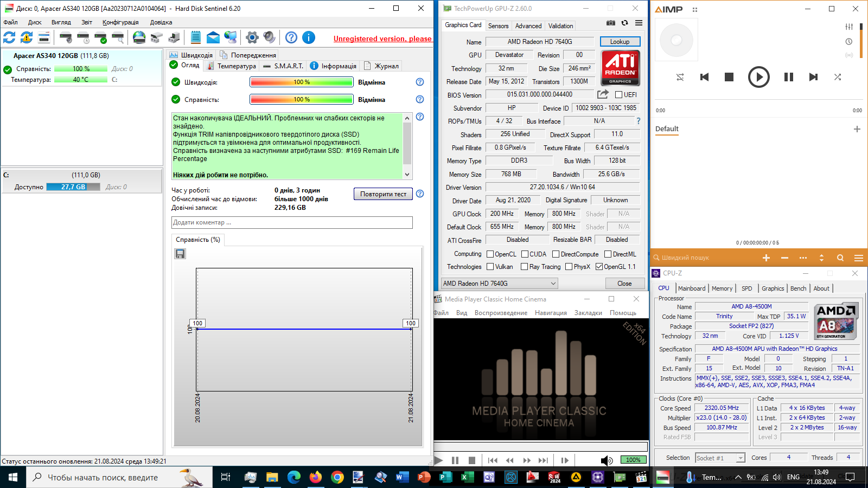Image resolution: width=868 pixels, height=488 pixels.
Task: Toggle CUDA checkbox
Action: (525, 254)
